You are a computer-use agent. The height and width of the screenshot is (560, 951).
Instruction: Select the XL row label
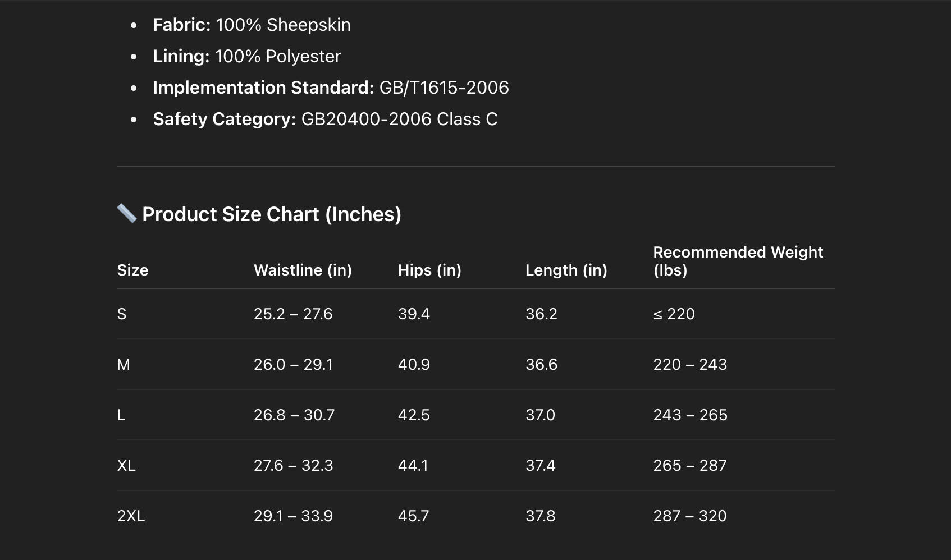[x=126, y=466]
